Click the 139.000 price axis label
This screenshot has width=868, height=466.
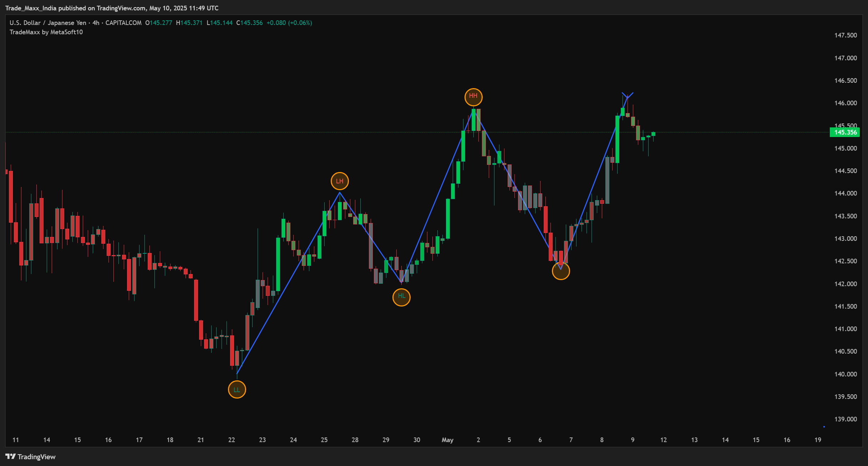tap(845, 419)
